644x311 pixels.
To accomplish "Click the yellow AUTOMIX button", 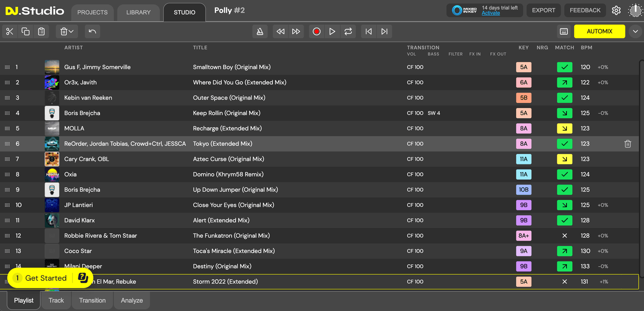I will [x=599, y=32].
